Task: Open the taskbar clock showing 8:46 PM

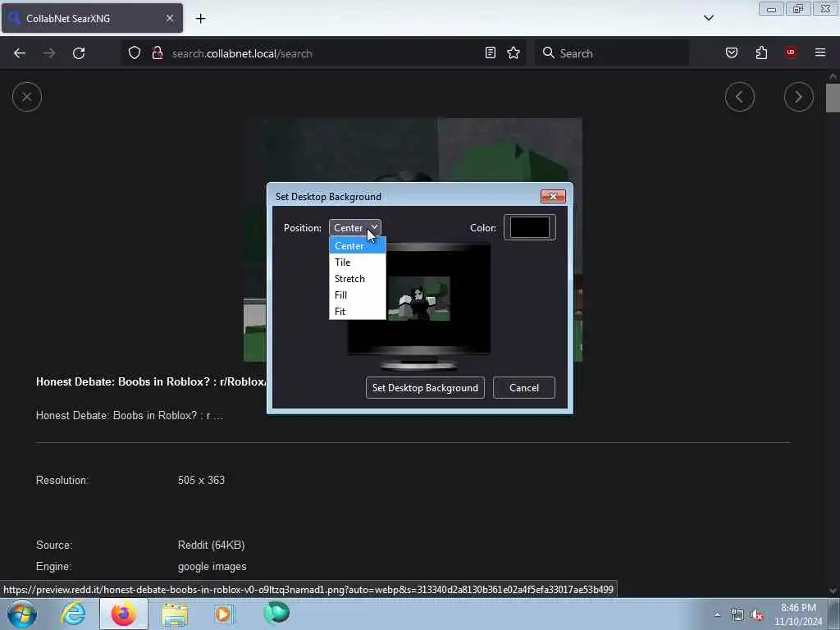Action: click(x=798, y=614)
